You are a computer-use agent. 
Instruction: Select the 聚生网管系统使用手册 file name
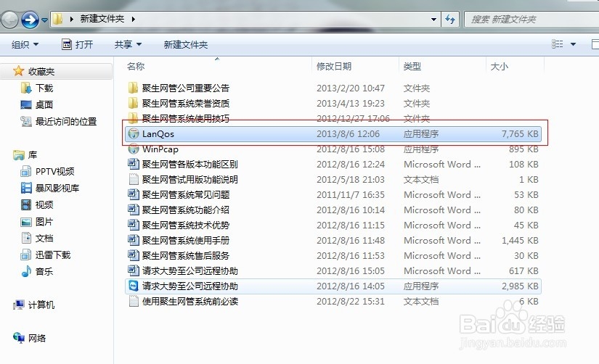(x=186, y=241)
